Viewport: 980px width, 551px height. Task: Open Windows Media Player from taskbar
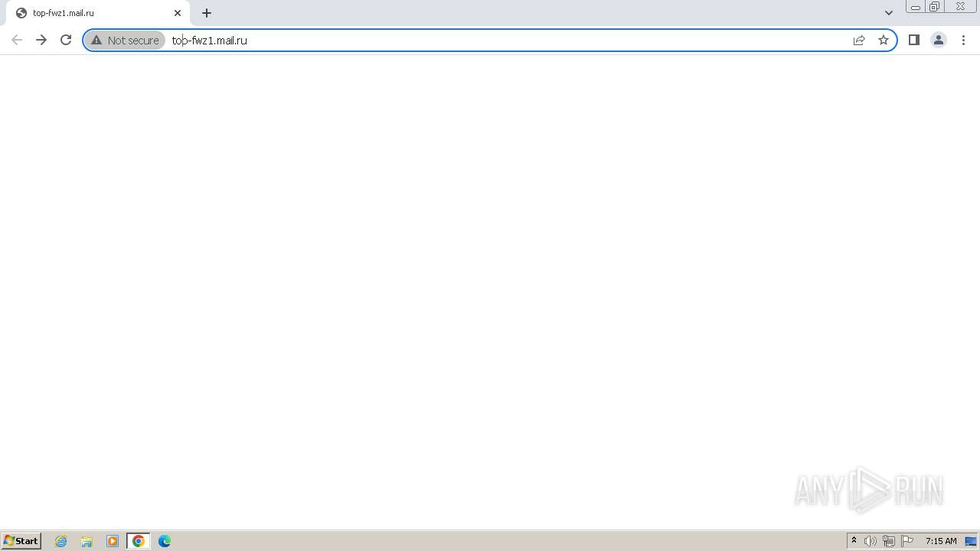pyautogui.click(x=113, y=541)
